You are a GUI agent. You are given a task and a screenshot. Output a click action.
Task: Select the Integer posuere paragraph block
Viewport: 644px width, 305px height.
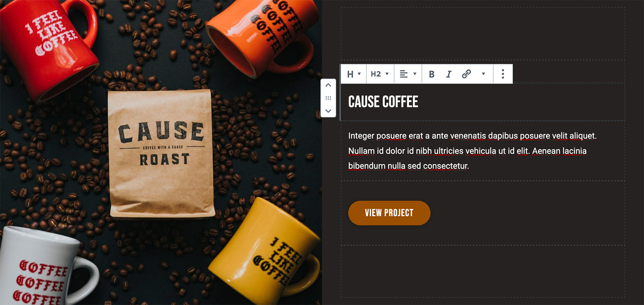coord(483,151)
